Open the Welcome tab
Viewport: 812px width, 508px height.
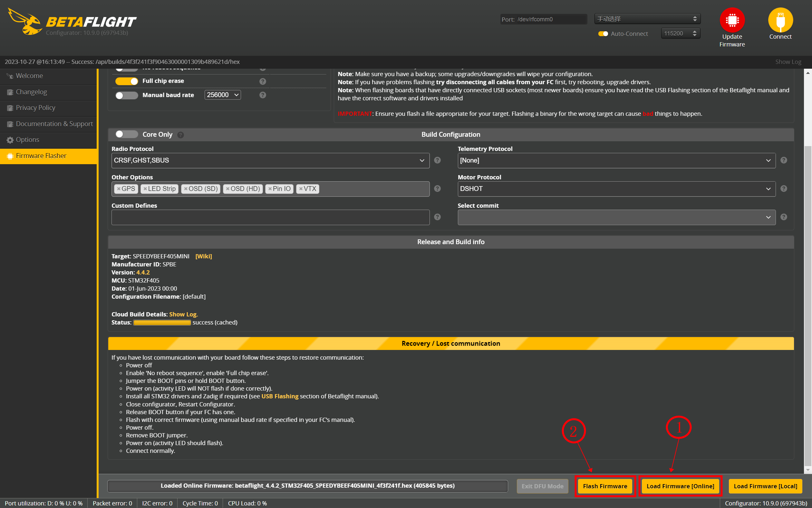click(48, 76)
